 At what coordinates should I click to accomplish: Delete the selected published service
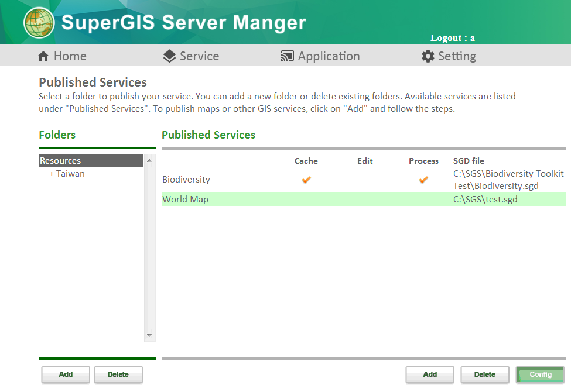pyautogui.click(x=485, y=374)
